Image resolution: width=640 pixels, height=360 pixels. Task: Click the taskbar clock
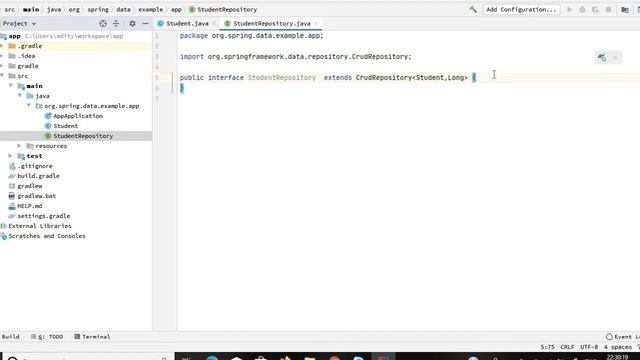click(617, 358)
